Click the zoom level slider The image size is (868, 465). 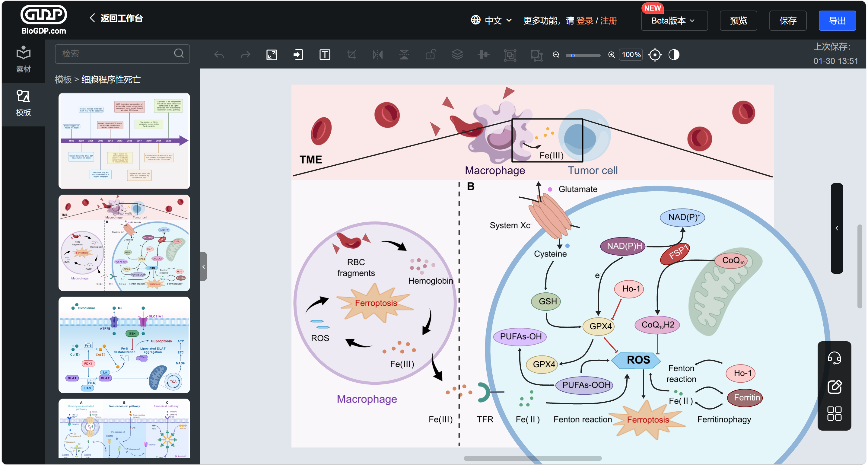[583, 55]
